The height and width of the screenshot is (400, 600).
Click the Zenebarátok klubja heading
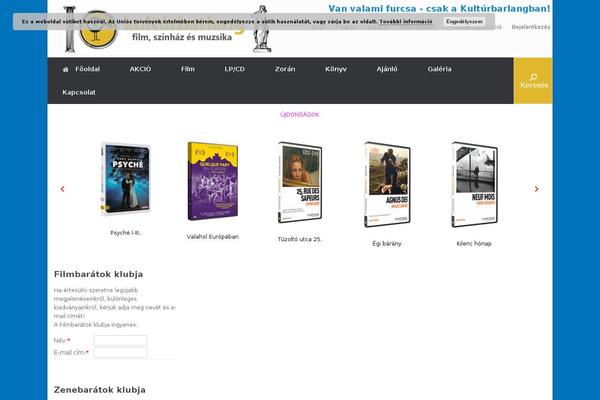click(x=99, y=390)
